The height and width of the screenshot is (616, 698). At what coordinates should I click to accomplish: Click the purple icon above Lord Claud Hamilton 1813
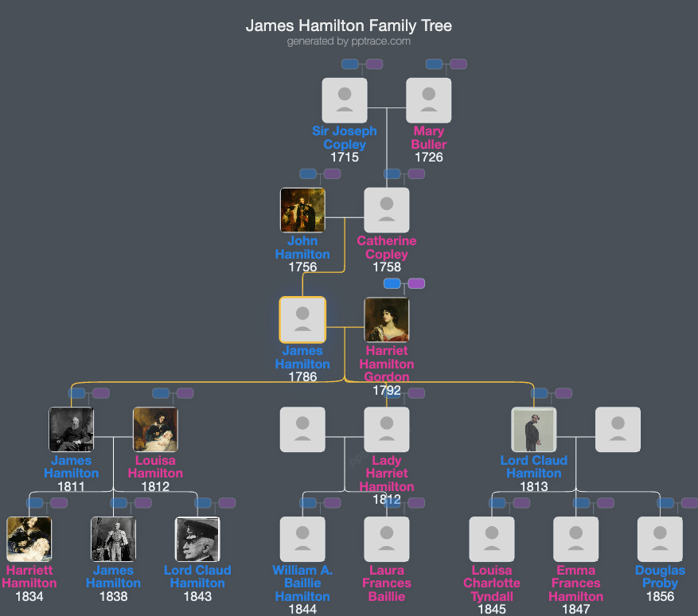point(563,392)
